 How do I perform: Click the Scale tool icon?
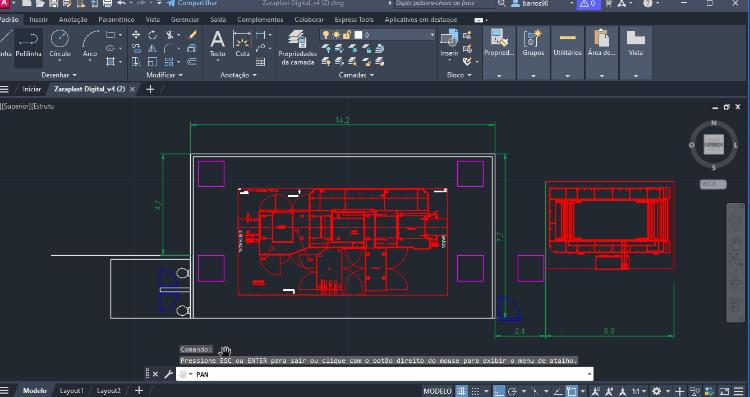coord(152,62)
